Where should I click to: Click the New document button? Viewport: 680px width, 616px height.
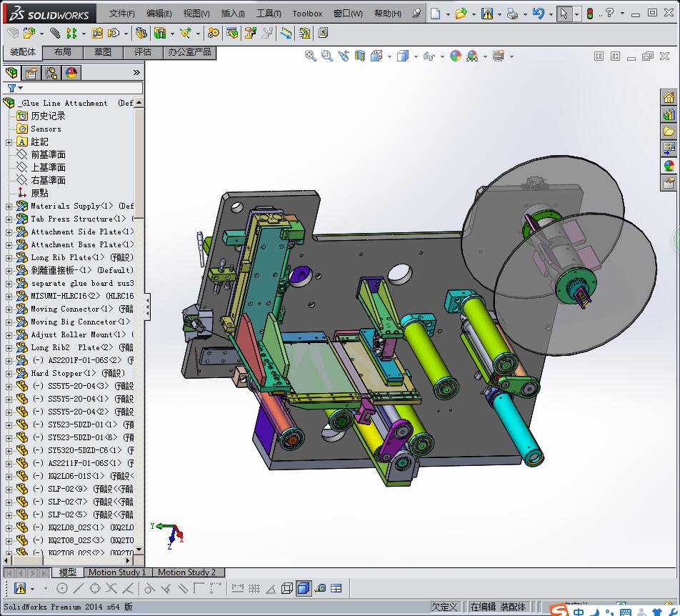coord(436,14)
